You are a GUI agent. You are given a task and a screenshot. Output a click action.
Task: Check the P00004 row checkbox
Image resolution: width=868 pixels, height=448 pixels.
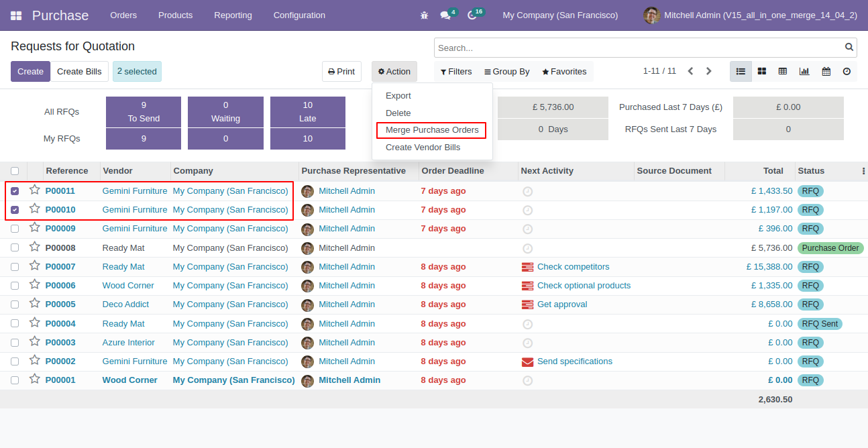pos(15,324)
